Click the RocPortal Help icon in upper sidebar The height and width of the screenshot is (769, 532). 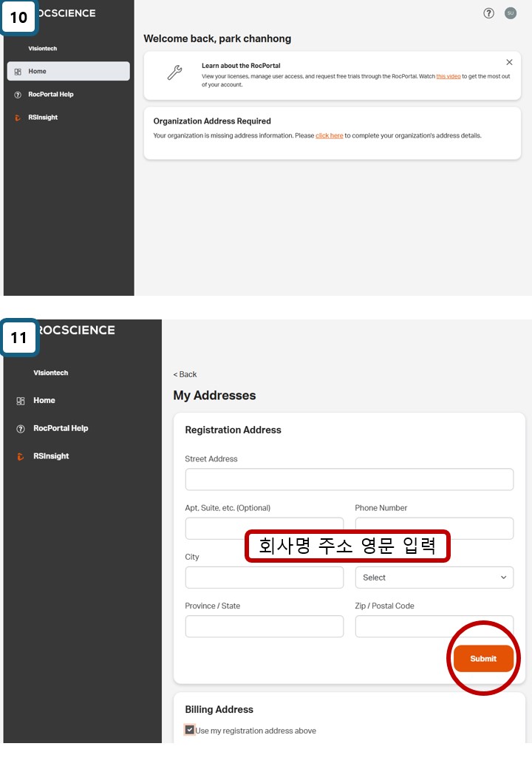(18, 95)
